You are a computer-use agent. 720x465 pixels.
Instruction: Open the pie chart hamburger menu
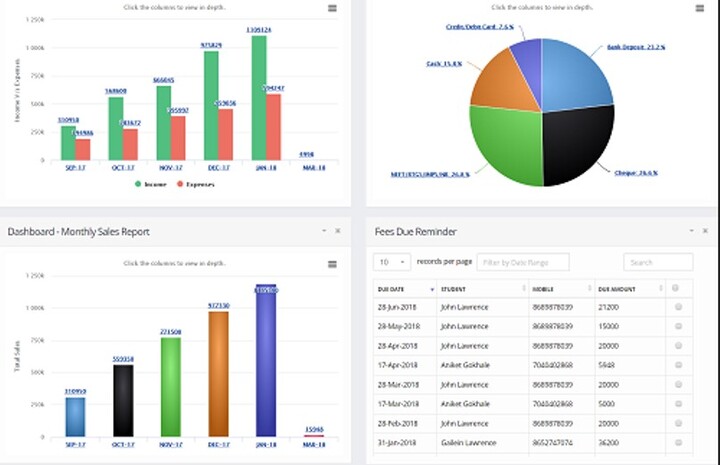[x=698, y=8]
